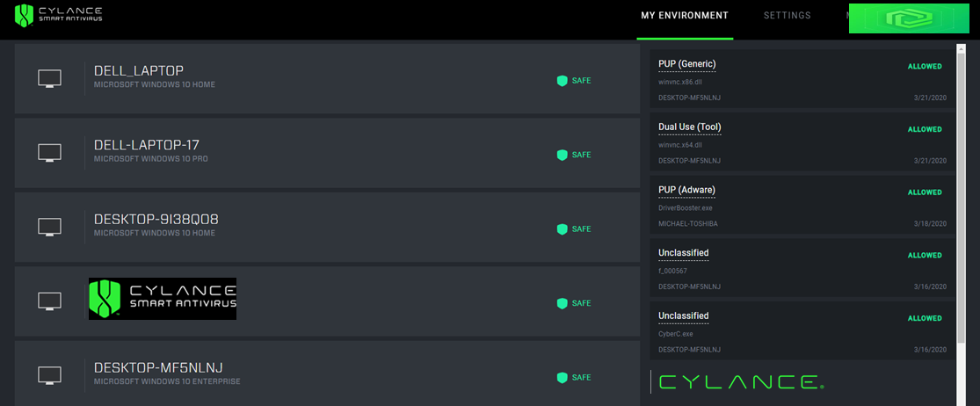
Task: Click the DESKTOP-9I38QO8 monitor icon
Action: [x=50, y=227]
